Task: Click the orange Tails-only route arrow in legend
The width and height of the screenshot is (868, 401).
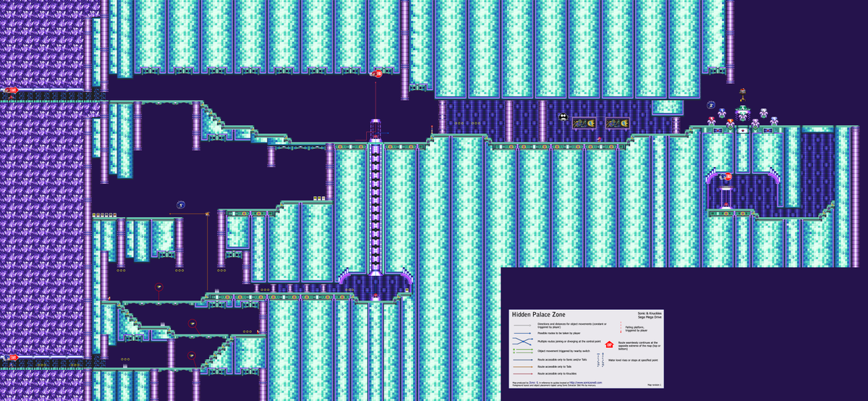Action: 523,367
